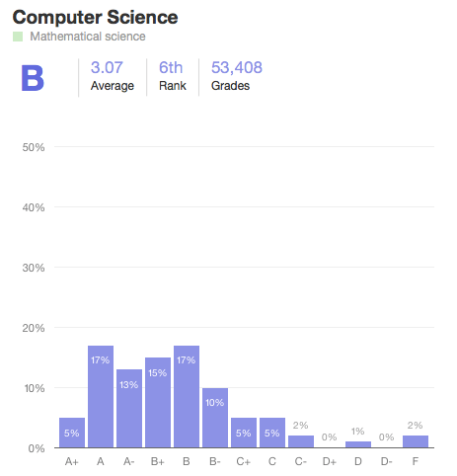The height and width of the screenshot is (476, 457).
Task: Click the D grade bar with 1%
Action: pyautogui.click(x=358, y=444)
